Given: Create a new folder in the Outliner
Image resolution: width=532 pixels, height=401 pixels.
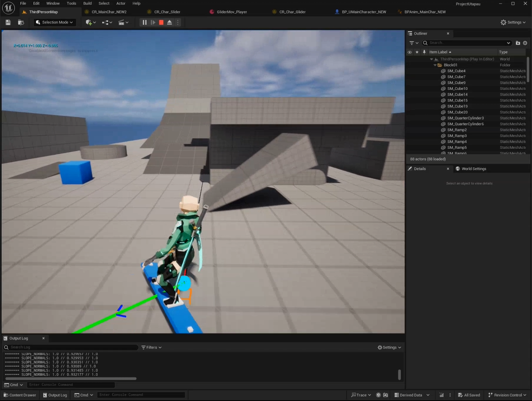Looking at the screenshot, I should (x=518, y=43).
